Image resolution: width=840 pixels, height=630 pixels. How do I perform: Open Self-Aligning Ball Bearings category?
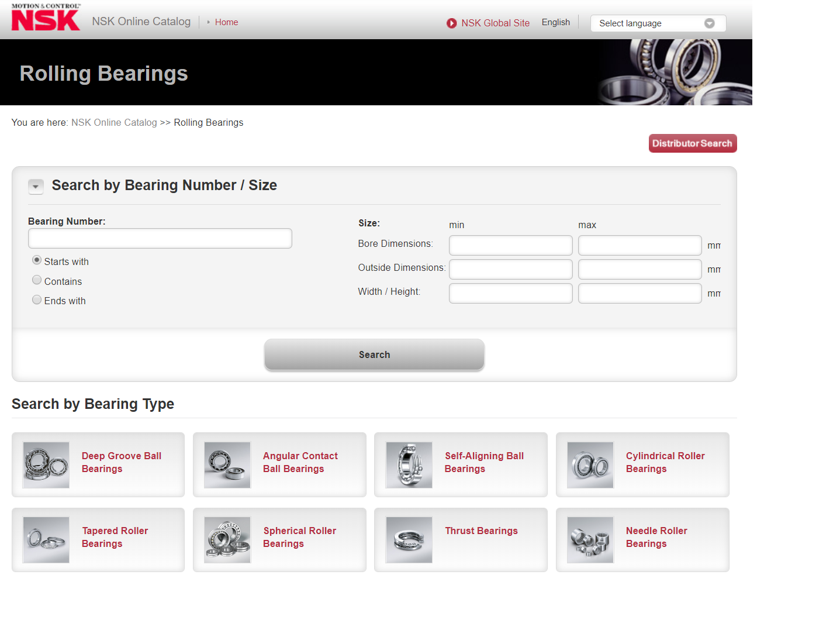click(409, 464)
